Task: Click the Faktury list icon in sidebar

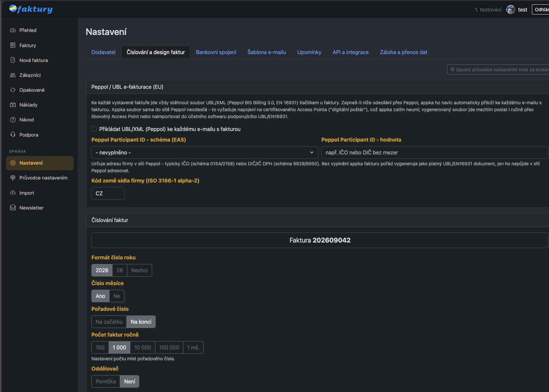Action: click(x=13, y=45)
